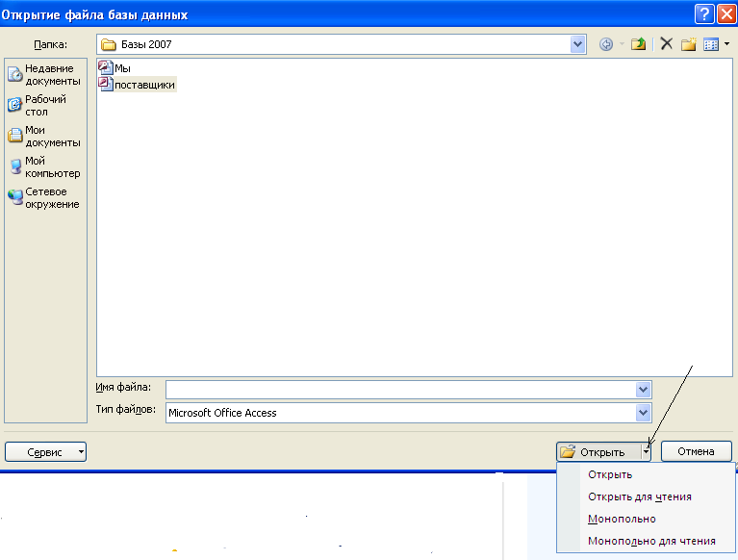Image resolution: width=738 pixels, height=560 pixels.
Task: Click the Отмена button
Action: click(696, 451)
